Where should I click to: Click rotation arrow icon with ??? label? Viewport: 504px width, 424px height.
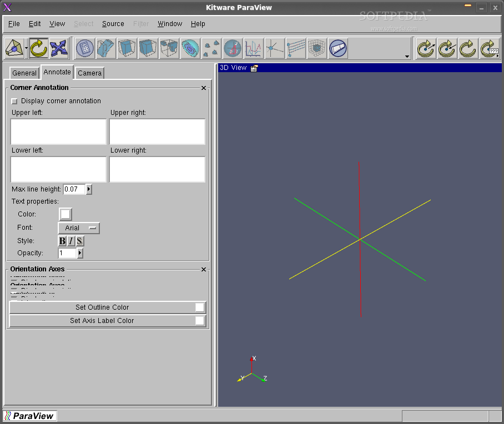click(489, 48)
